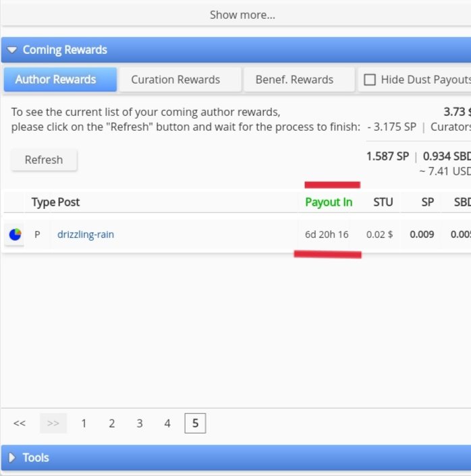Click the 6d 20h 16 payout time cell
Image resolution: width=471 pixels, height=476 pixels.
(327, 235)
